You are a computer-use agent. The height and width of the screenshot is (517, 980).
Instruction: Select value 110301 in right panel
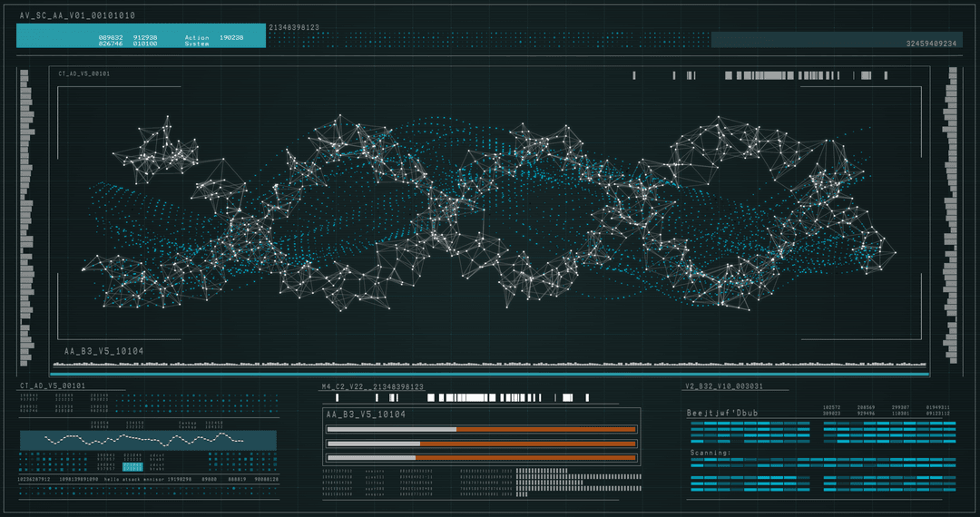[x=900, y=414]
